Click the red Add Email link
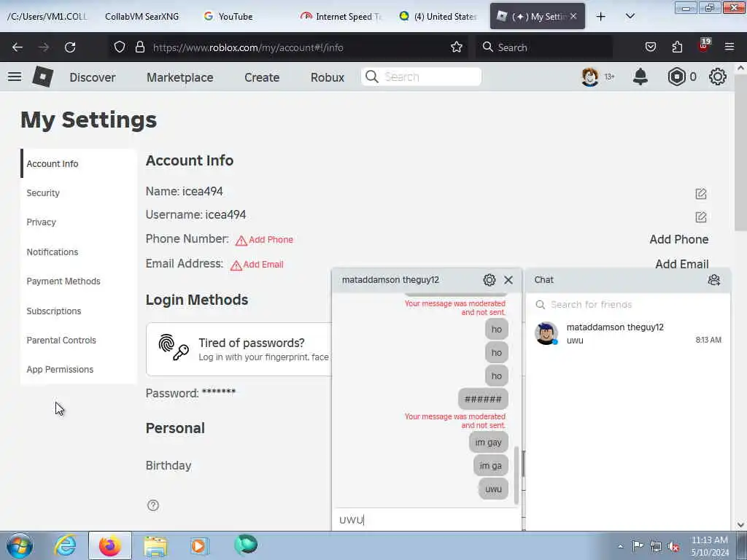The height and width of the screenshot is (560, 747). pos(257,265)
